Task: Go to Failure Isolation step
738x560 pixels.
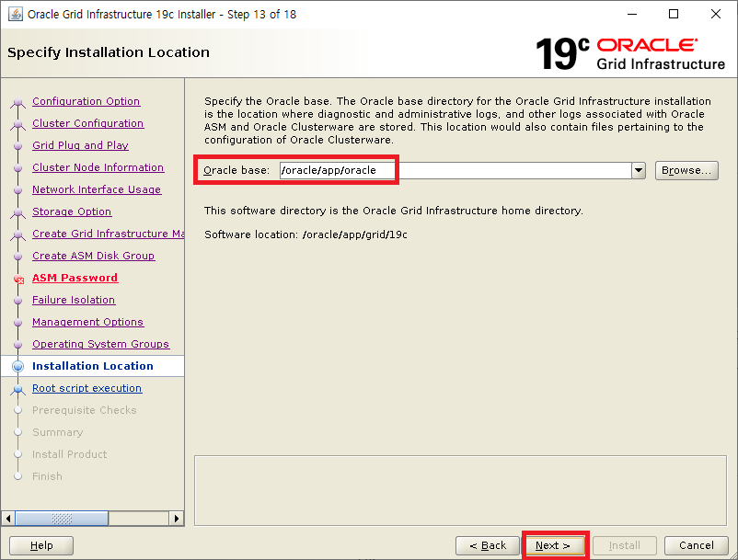Action: tap(74, 300)
